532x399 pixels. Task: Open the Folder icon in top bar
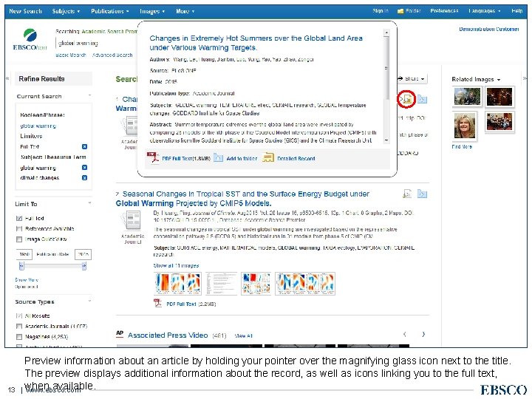400,11
